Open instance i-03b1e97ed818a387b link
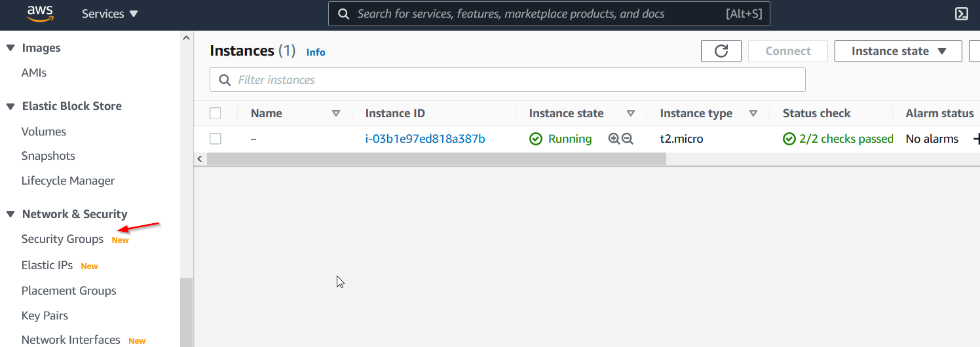The height and width of the screenshot is (347, 980). [x=425, y=139]
